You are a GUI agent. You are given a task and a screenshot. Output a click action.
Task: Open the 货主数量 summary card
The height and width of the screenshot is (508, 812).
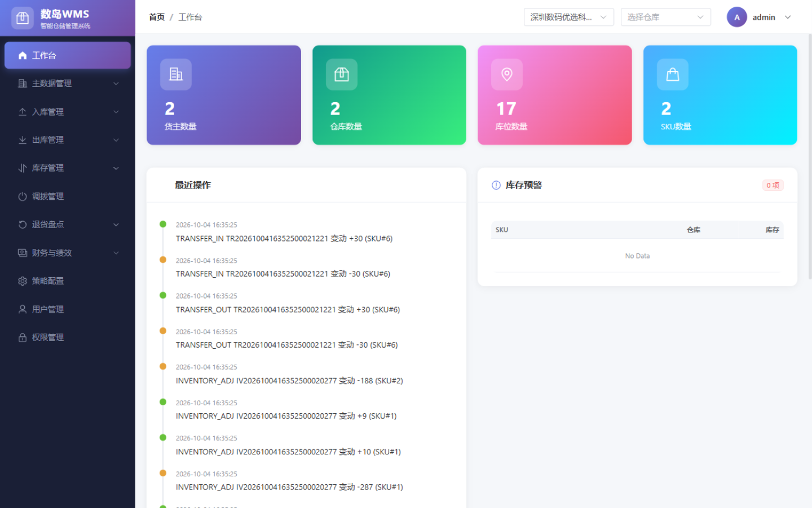point(224,95)
